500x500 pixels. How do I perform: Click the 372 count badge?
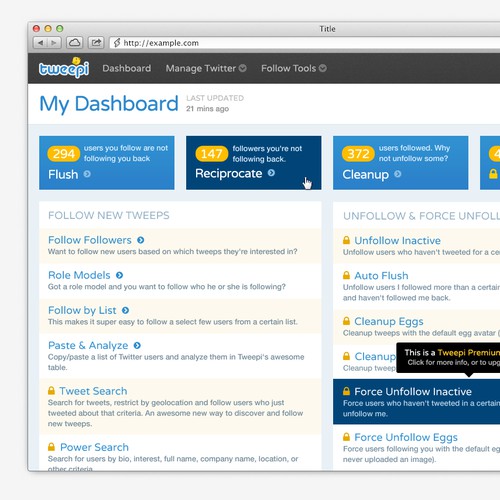tap(358, 154)
